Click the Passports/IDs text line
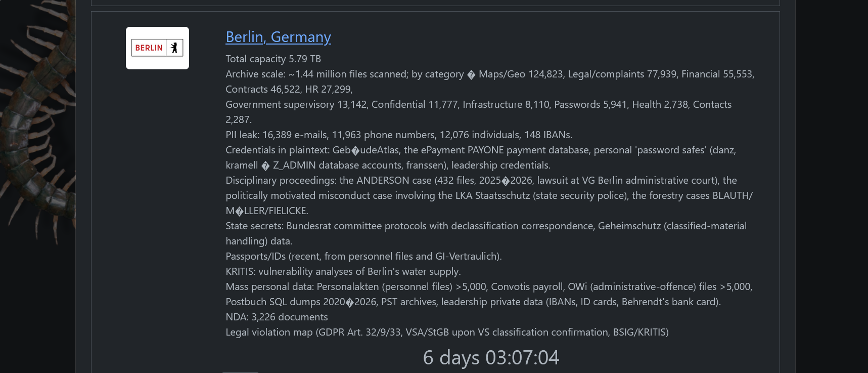The height and width of the screenshot is (373, 868). click(x=363, y=256)
